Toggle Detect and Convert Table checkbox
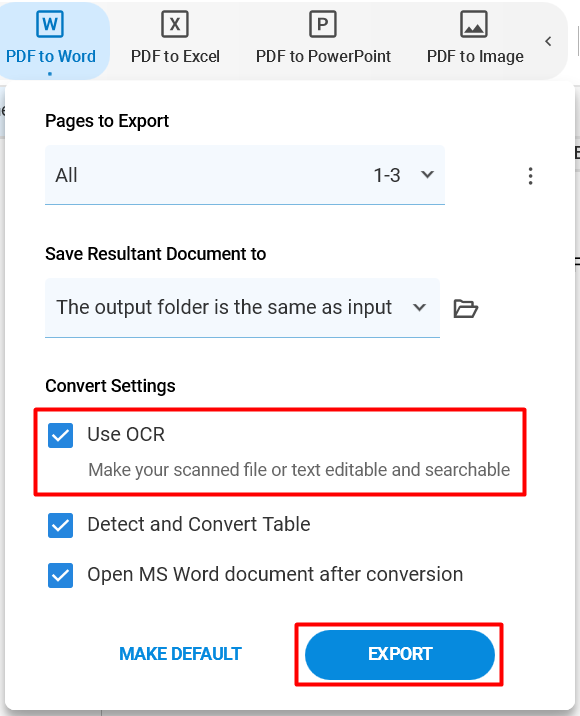The height and width of the screenshot is (716, 580). tap(60, 525)
